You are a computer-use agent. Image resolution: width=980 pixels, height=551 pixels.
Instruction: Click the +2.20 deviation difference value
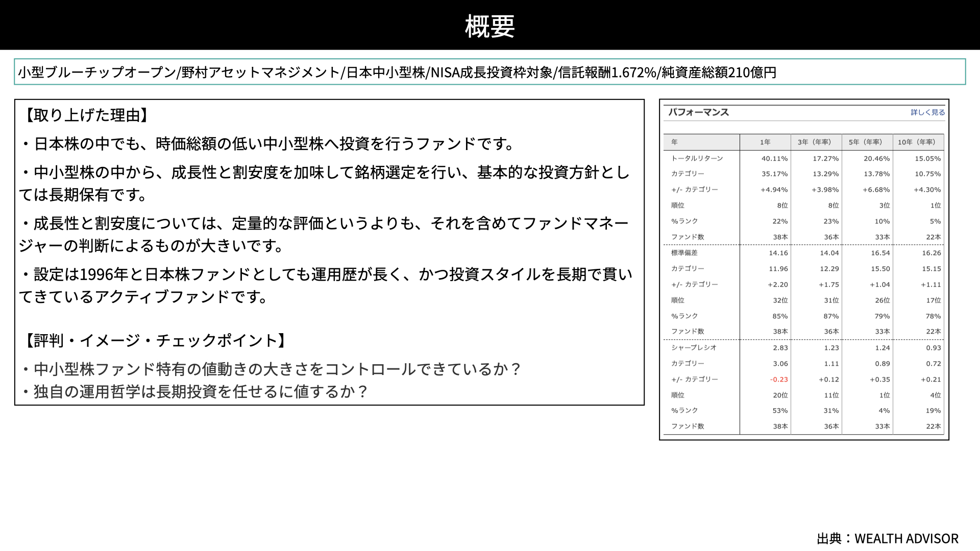pyautogui.click(x=778, y=285)
